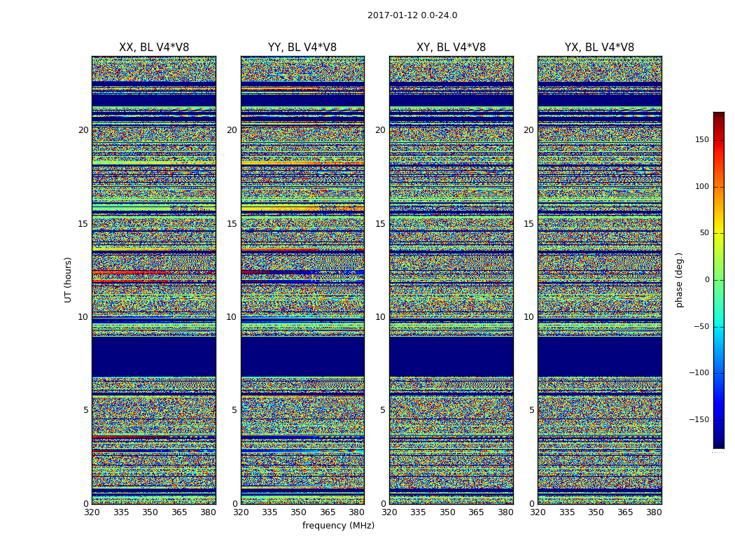Screen dimensions: 735x560
Task: Click the '10' hour tick of YY panel
Action: point(232,317)
